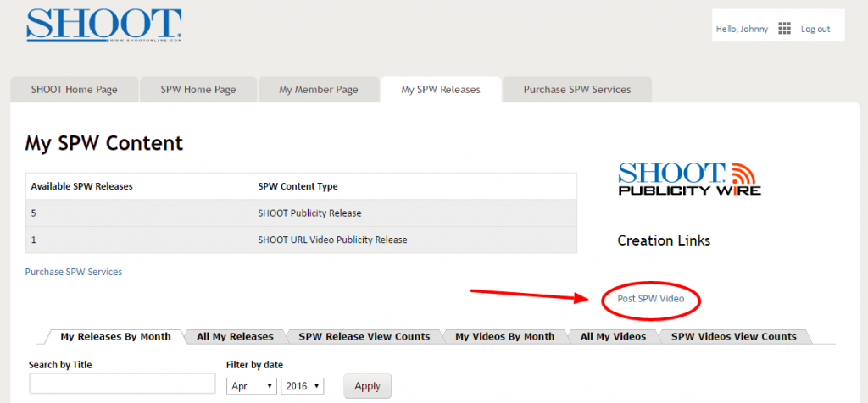The image size is (868, 403).
Task: Click the 'Creation Links' heading
Action: click(x=664, y=240)
